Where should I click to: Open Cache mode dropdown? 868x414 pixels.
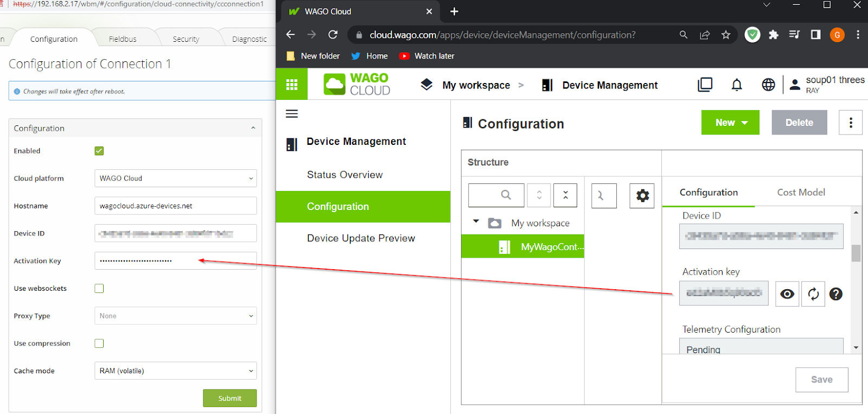coord(175,371)
